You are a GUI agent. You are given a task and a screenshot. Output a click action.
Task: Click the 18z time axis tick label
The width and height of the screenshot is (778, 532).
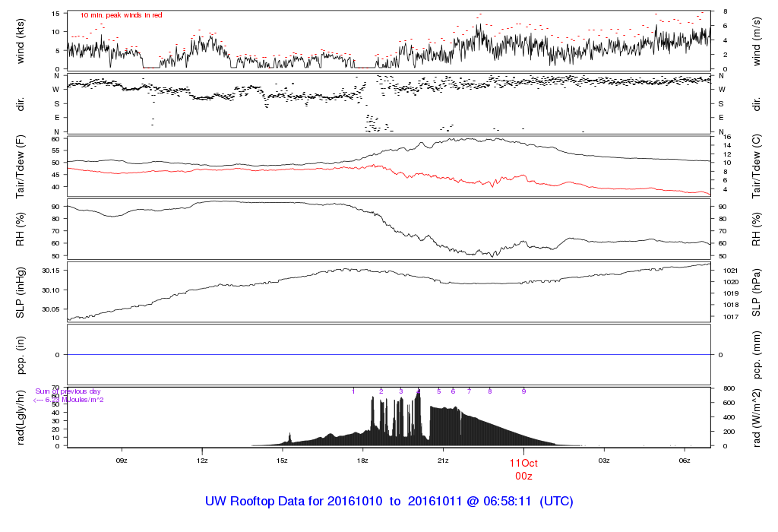coord(362,461)
